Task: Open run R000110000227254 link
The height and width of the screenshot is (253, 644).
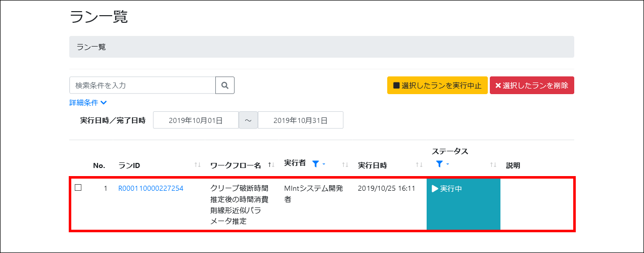Action: tap(151, 188)
